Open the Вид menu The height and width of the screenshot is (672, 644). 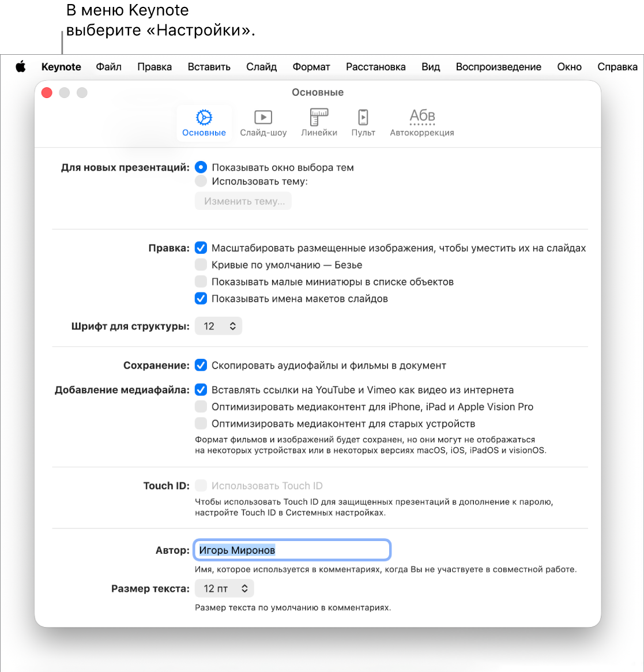[x=431, y=67]
